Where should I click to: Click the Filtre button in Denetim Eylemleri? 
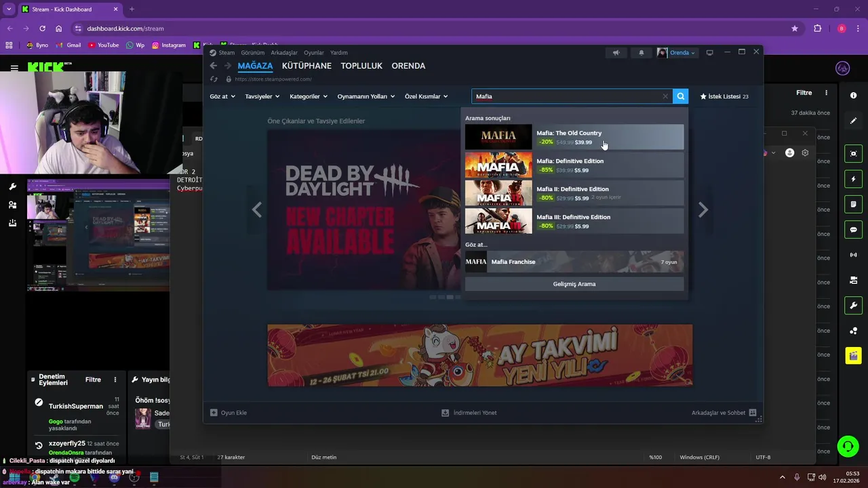point(93,380)
